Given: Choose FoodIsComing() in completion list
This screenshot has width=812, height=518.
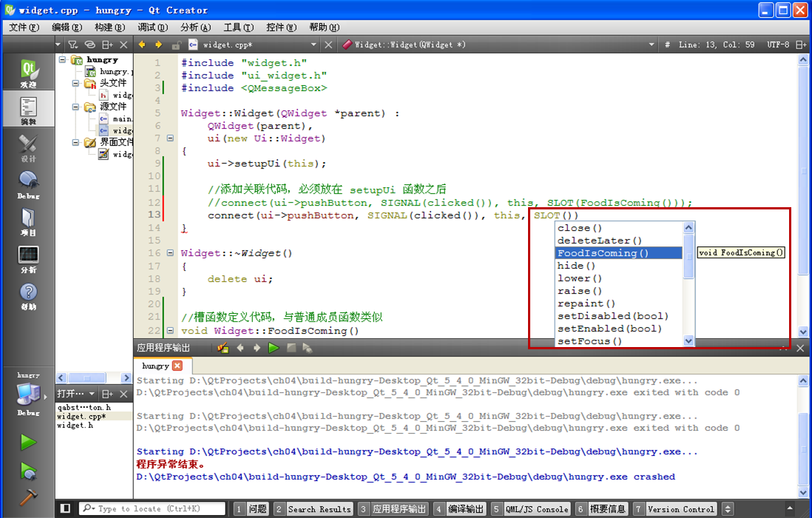Looking at the screenshot, I should click(x=618, y=253).
